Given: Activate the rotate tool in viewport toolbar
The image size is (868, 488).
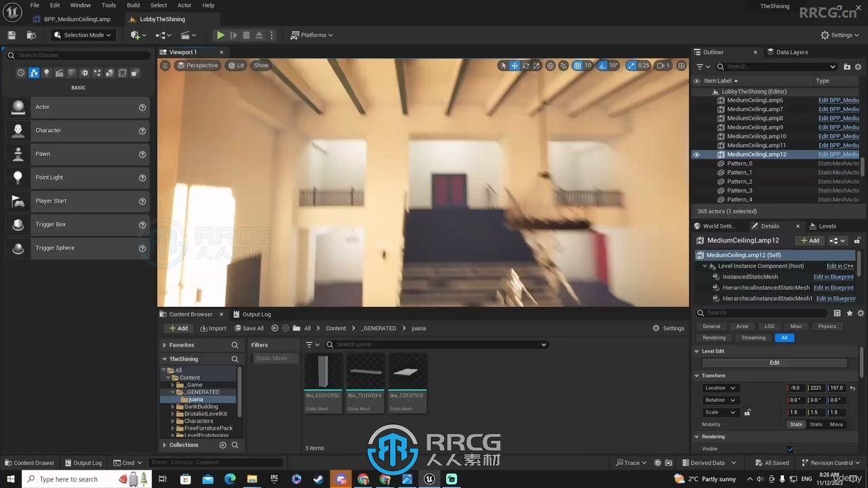Looking at the screenshot, I should pos(526,66).
